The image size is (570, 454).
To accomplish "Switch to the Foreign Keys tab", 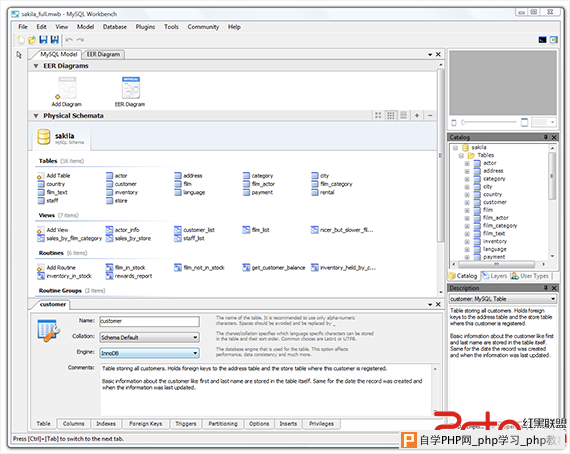I will pos(145,423).
